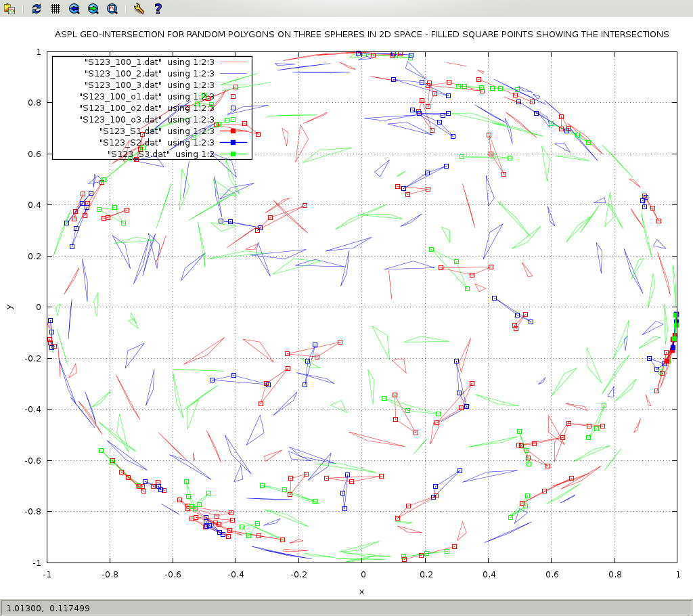Open terminal configuration with wrench icon
The height and width of the screenshot is (616, 693).
coord(138,9)
